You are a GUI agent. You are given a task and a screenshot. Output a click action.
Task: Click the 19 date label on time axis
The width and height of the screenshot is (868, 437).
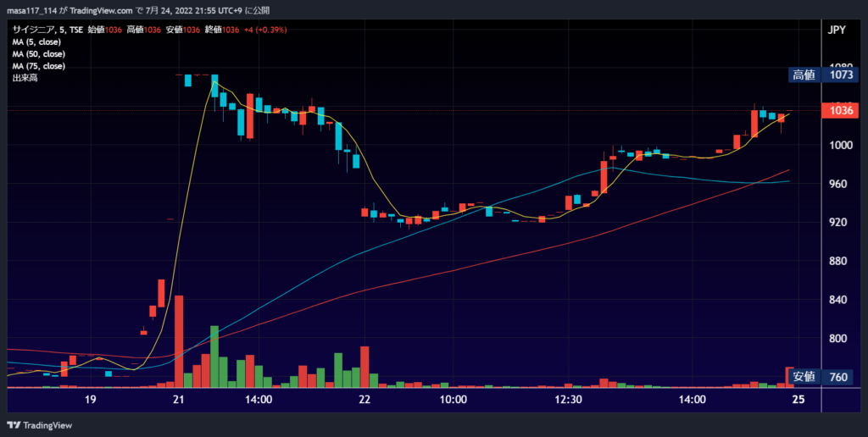90,401
